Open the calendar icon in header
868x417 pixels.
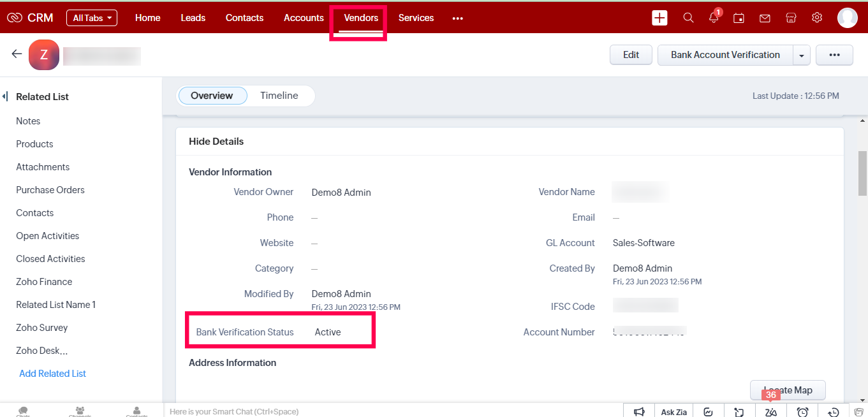tap(739, 18)
